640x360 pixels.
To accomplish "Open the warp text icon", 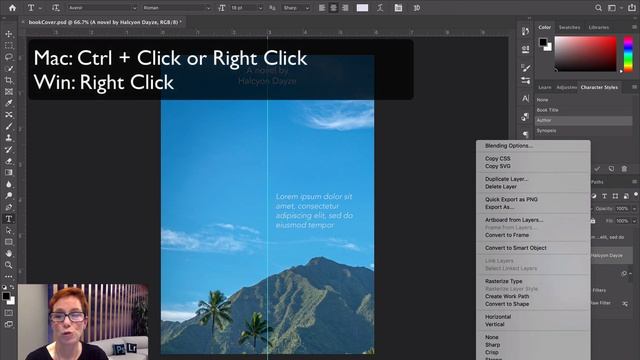I will pos(380,8).
